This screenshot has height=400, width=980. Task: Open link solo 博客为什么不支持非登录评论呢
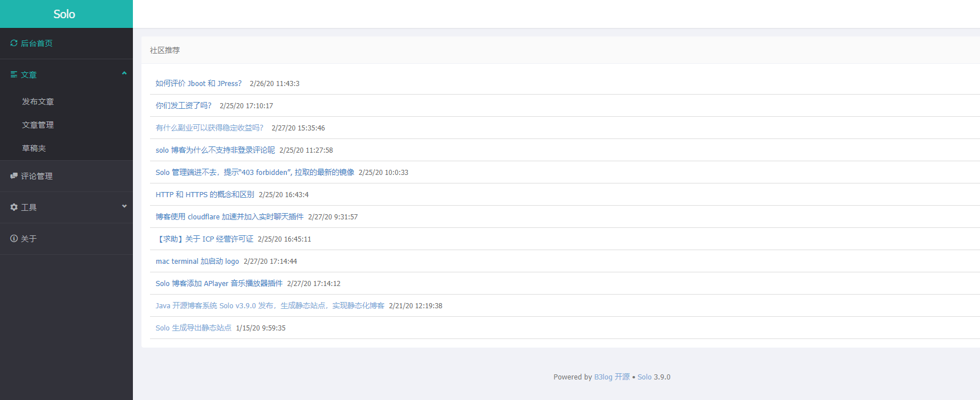(215, 150)
